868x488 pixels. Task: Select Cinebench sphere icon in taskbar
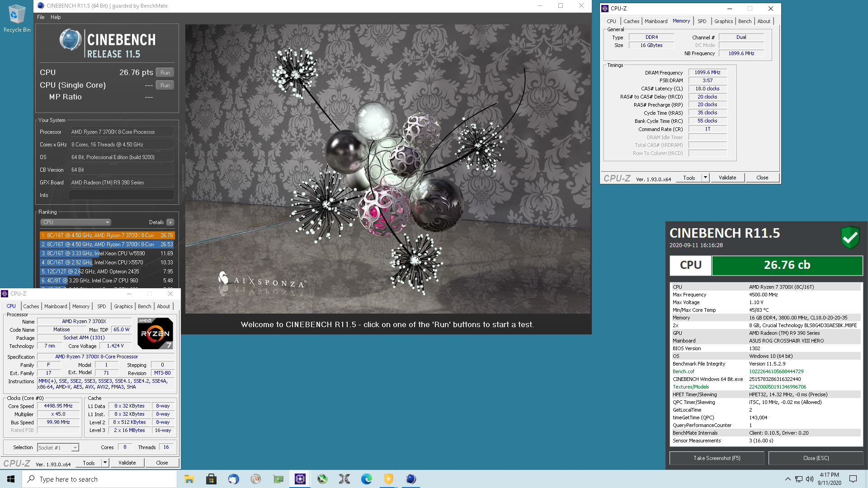point(411,479)
